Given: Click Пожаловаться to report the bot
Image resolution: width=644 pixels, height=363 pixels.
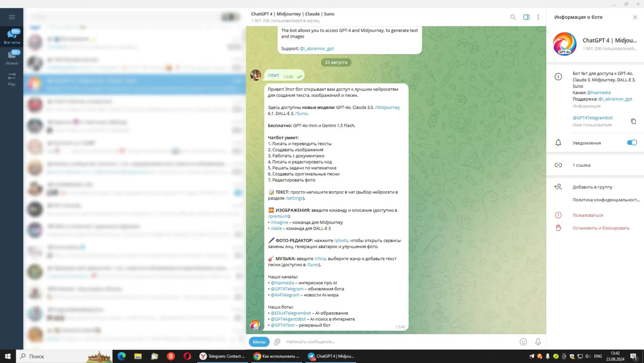Looking at the screenshot, I should click(587, 215).
